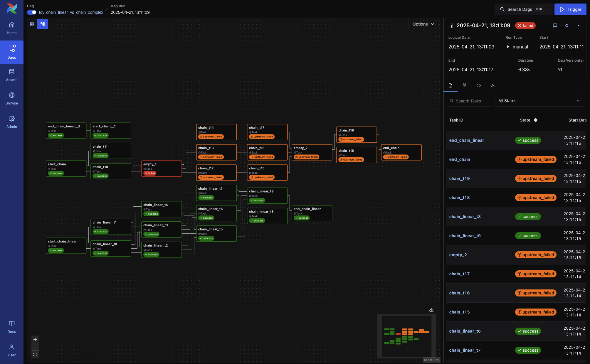The image size is (590, 364).
Task: Expand the Options dropdown
Action: 423,24
